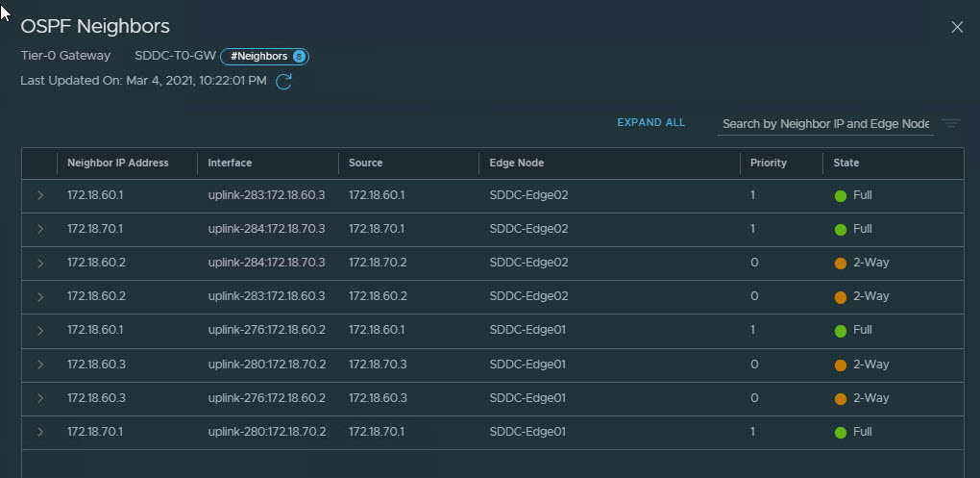Click green Full status dot for uplink-276:172.18.60.2 row

click(x=840, y=331)
